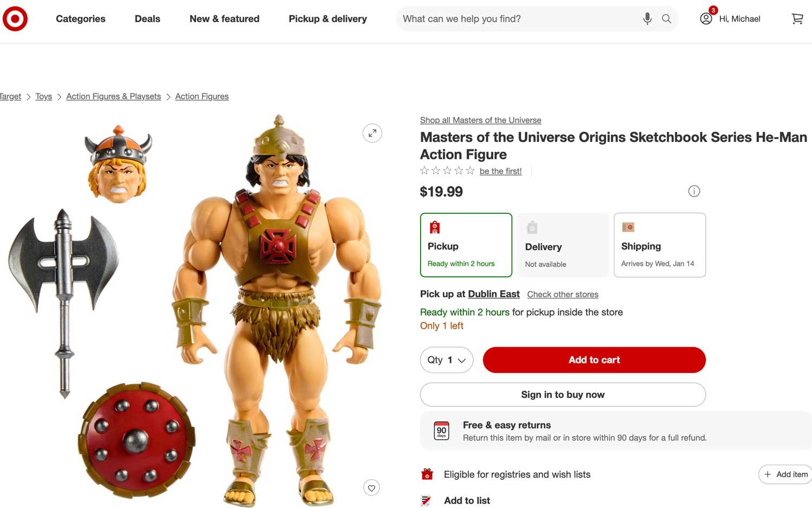Click the Target bullseye logo

coord(15,18)
